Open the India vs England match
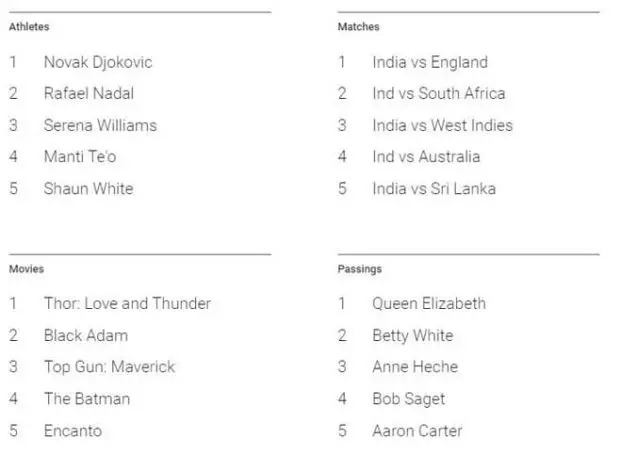 pyautogui.click(x=430, y=62)
